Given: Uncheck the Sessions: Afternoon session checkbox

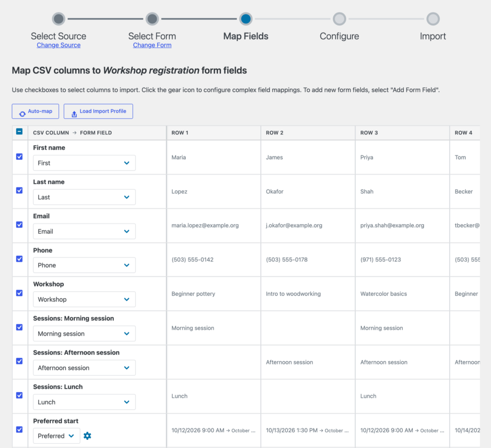Looking at the screenshot, I should [x=19, y=361].
